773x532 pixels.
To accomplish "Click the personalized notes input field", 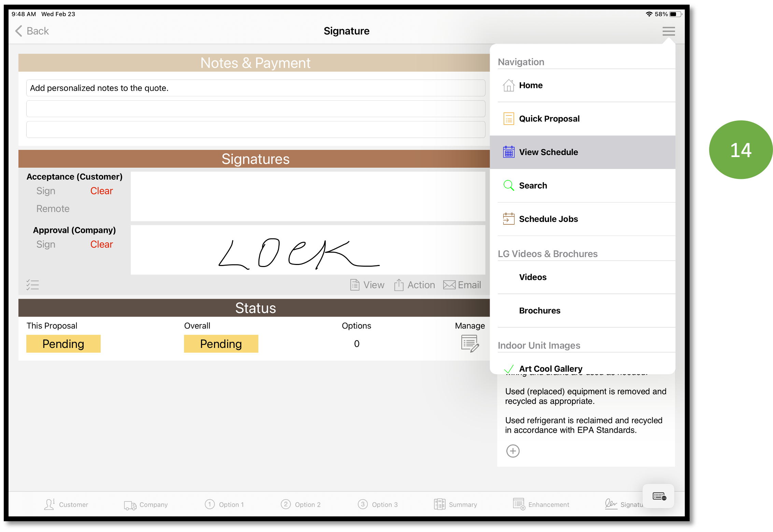I will pyautogui.click(x=256, y=88).
